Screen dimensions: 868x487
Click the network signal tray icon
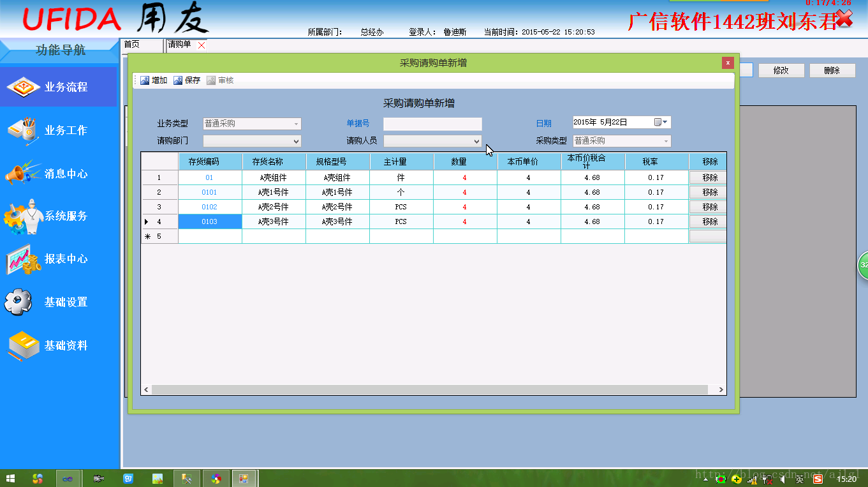[x=752, y=479]
